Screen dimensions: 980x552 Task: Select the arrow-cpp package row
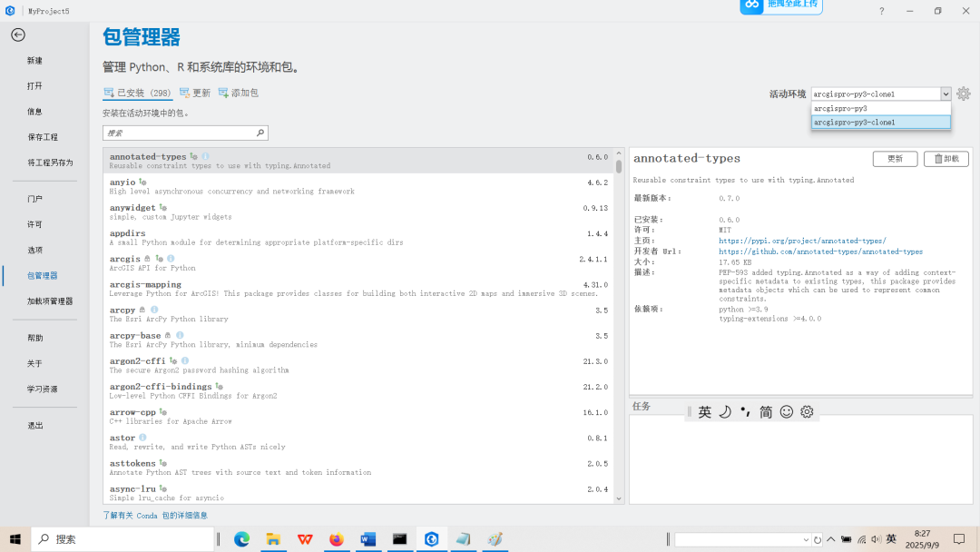click(x=358, y=417)
